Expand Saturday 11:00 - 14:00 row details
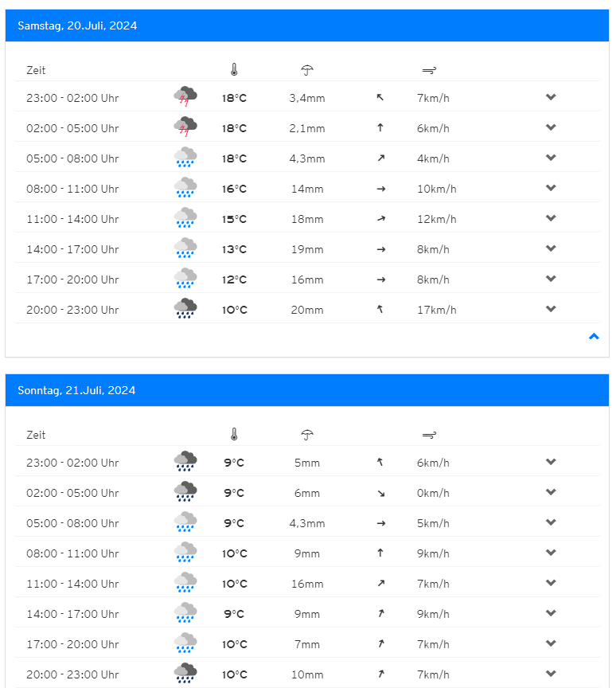This screenshot has height=688, width=616. click(x=551, y=218)
